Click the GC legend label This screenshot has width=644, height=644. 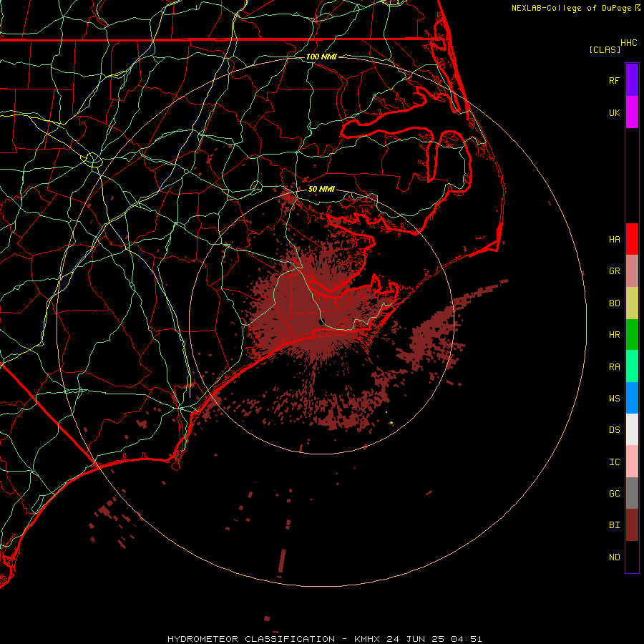tap(614, 494)
